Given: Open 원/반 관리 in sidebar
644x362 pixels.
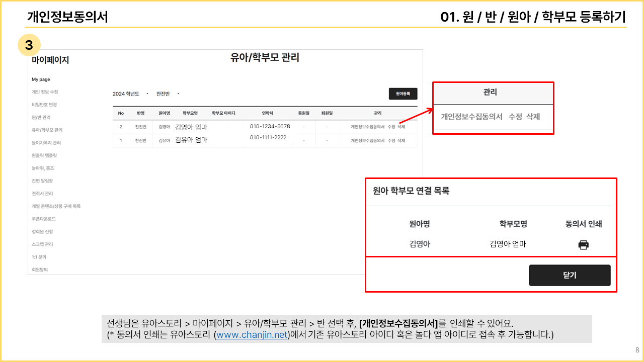Looking at the screenshot, I should point(41,117).
